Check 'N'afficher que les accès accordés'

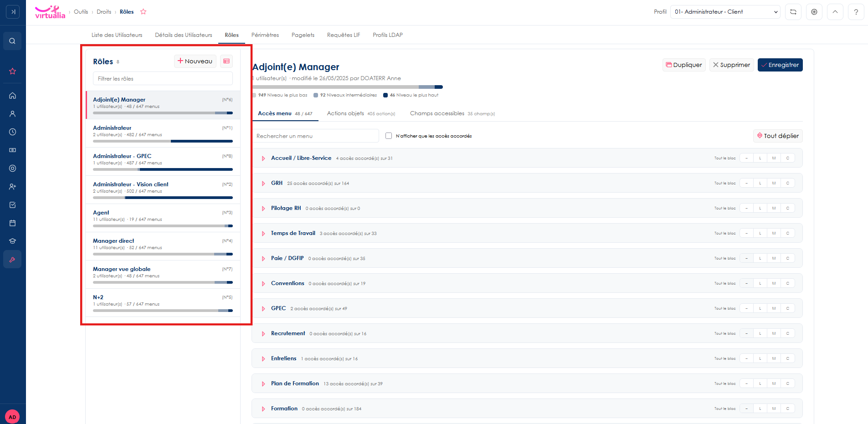point(389,136)
